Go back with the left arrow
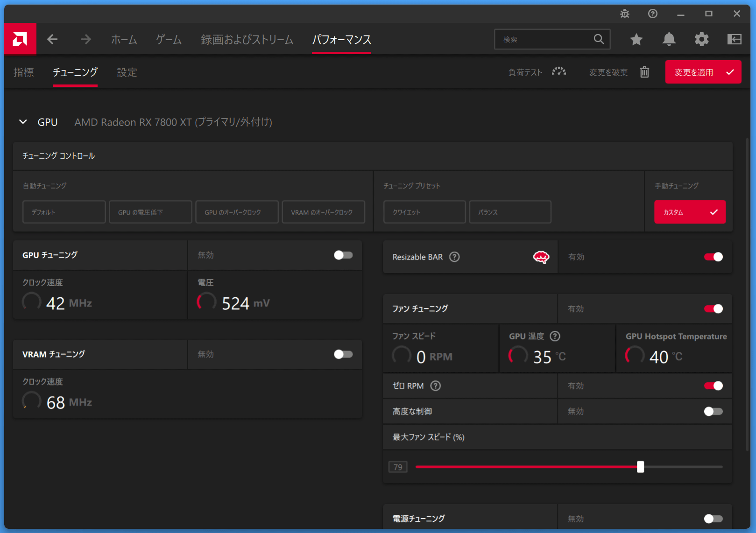 pos(52,39)
